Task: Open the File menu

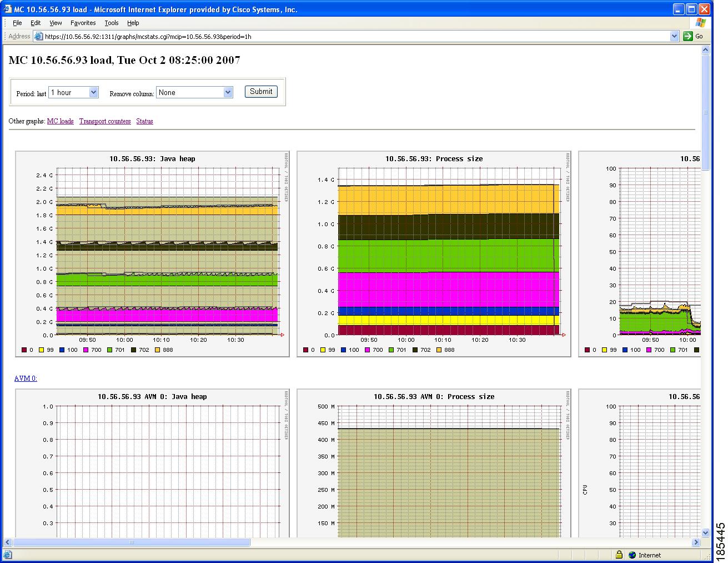Action: (x=17, y=23)
